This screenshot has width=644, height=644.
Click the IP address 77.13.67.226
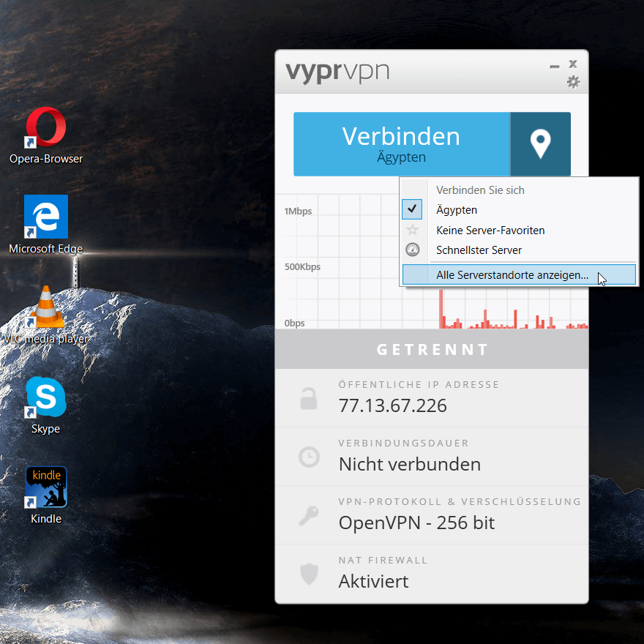click(393, 405)
